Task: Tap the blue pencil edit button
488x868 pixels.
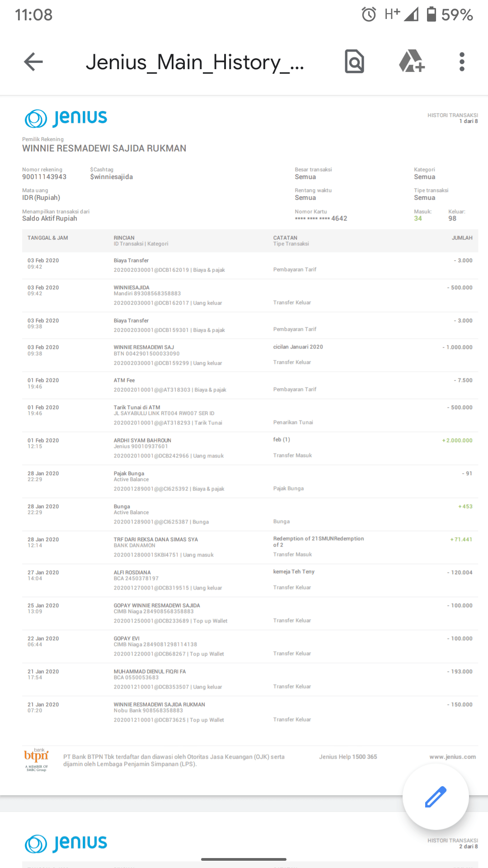Action: click(x=436, y=797)
